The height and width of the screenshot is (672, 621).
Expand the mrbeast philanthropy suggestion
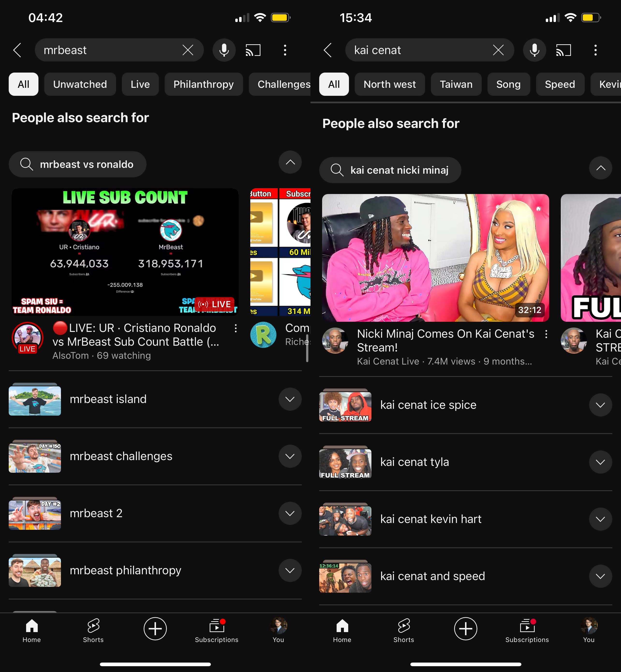[290, 570]
